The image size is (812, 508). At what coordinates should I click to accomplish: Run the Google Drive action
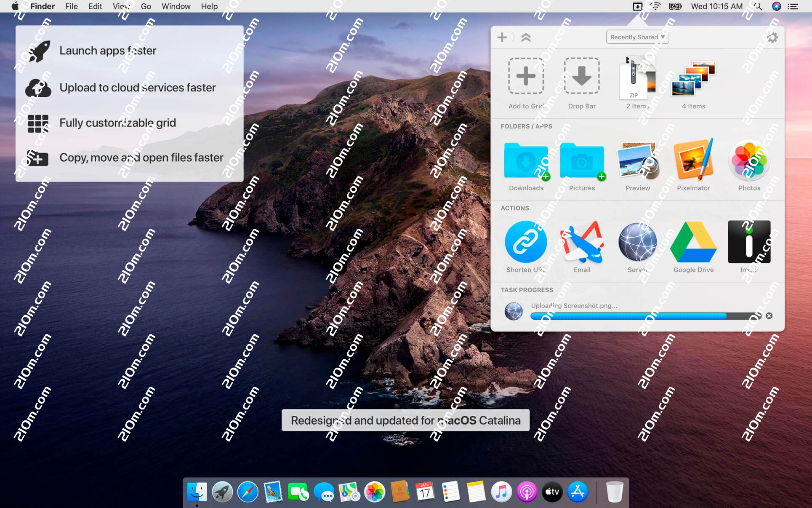(693, 247)
